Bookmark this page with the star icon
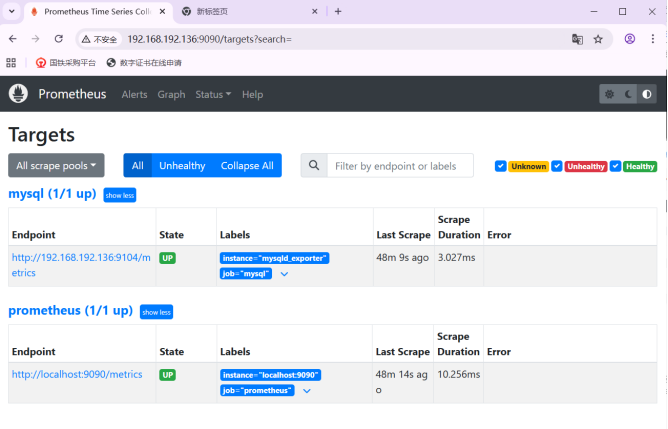 coord(598,39)
